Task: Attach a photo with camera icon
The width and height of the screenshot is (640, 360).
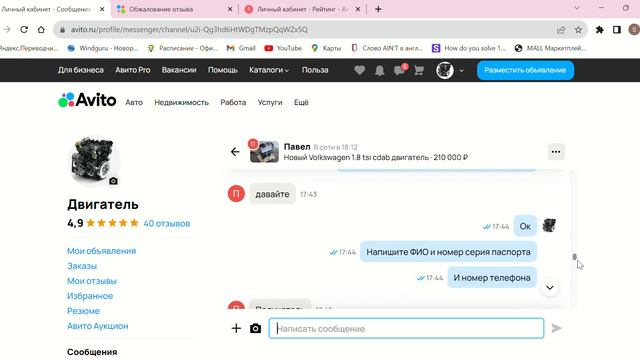Action: [x=256, y=328]
